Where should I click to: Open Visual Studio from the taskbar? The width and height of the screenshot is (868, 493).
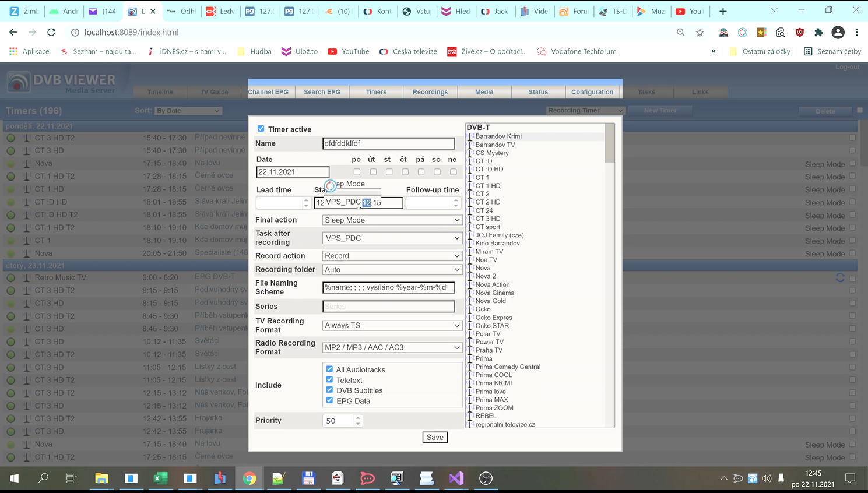456,478
